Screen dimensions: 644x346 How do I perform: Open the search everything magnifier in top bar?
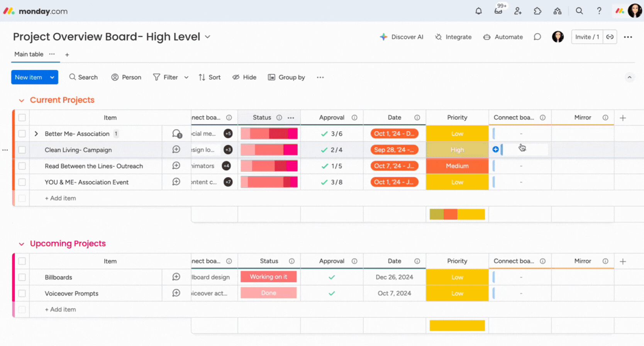point(579,11)
